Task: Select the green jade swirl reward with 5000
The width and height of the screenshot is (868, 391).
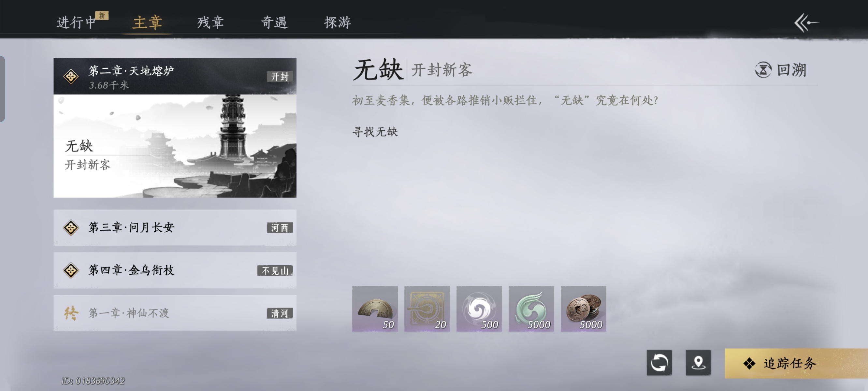Action: click(x=531, y=309)
